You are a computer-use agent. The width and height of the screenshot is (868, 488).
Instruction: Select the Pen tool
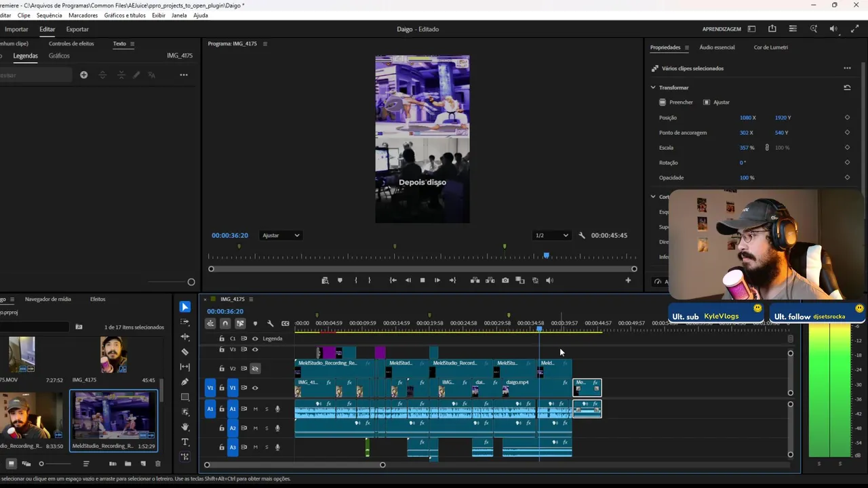point(185,382)
